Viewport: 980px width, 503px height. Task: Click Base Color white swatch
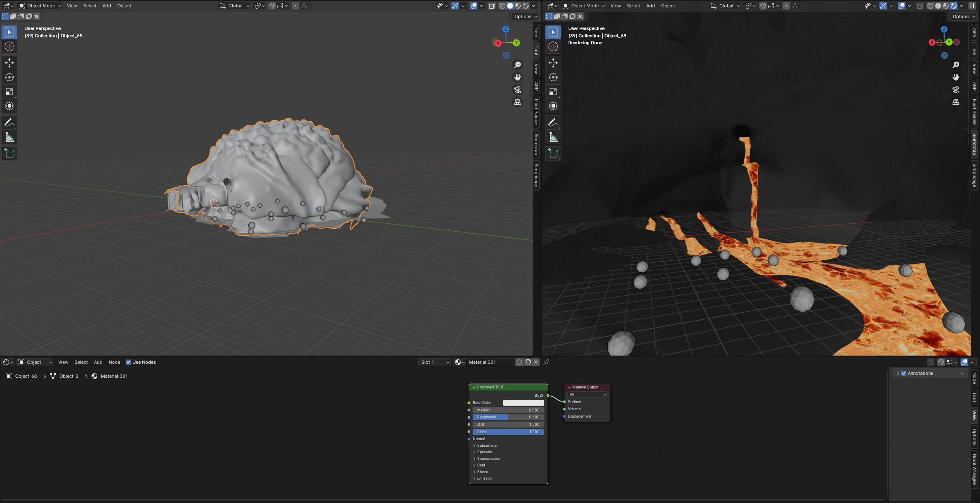click(523, 403)
